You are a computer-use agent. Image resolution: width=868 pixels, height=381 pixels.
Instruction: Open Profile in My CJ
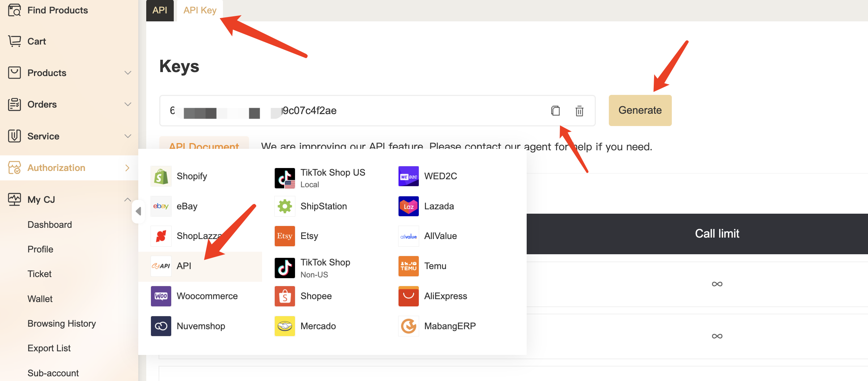[40, 249]
